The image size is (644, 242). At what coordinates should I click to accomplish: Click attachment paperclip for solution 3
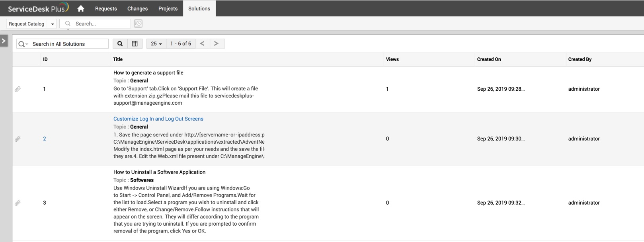[x=18, y=203]
